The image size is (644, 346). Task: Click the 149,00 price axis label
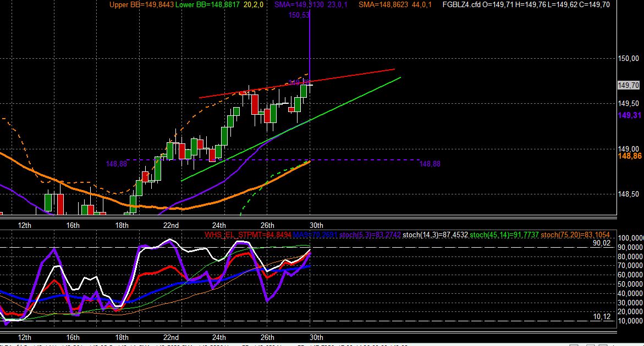pyautogui.click(x=629, y=149)
